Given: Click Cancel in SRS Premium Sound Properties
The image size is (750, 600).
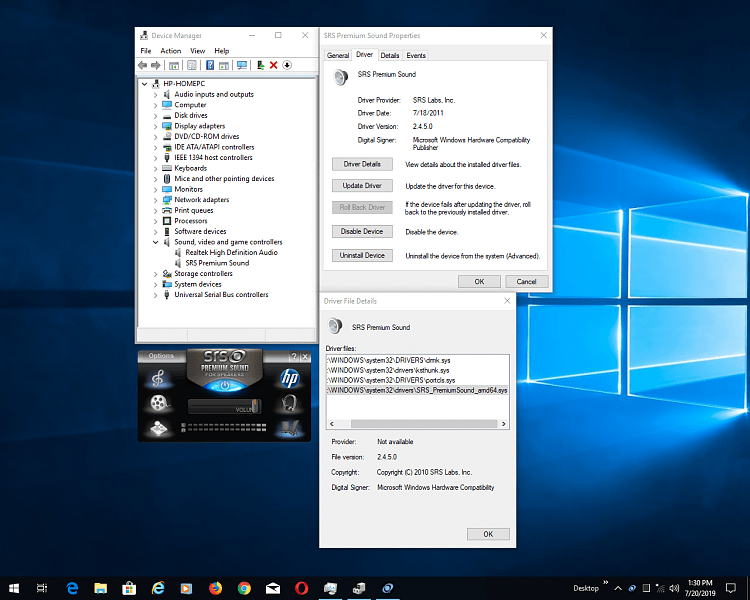Looking at the screenshot, I should click(x=527, y=281).
